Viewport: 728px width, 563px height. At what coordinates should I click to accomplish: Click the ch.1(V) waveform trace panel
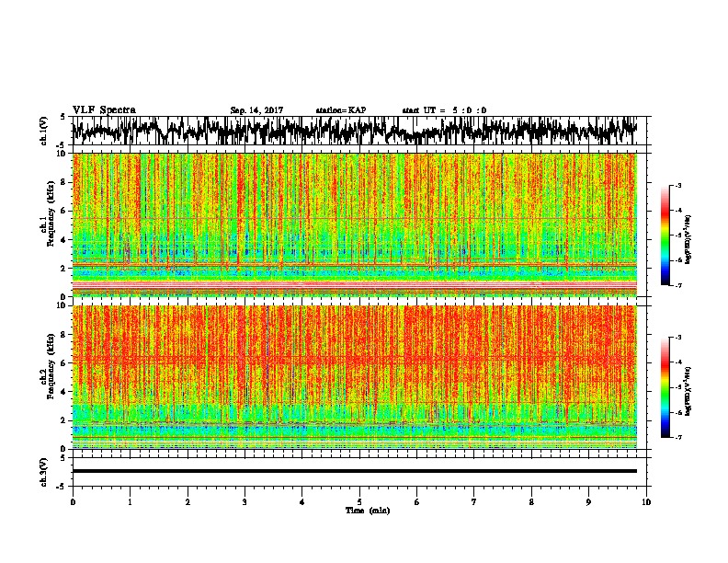[359, 131]
